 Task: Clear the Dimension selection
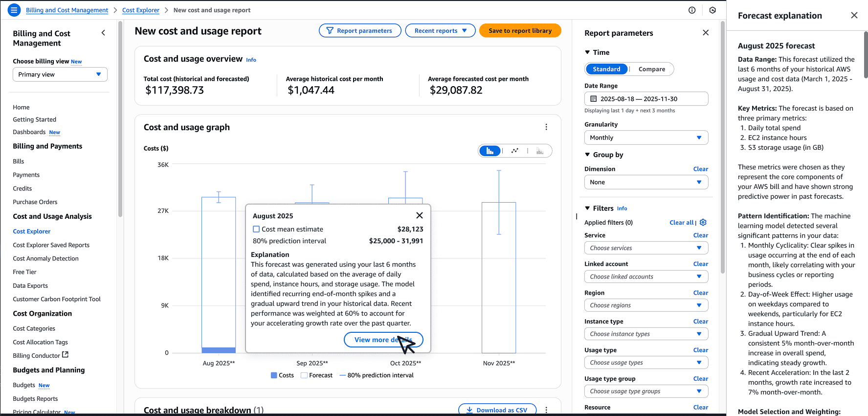[x=701, y=169]
